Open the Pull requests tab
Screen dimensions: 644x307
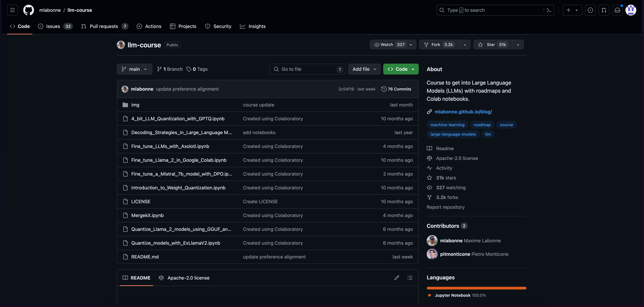click(x=105, y=26)
